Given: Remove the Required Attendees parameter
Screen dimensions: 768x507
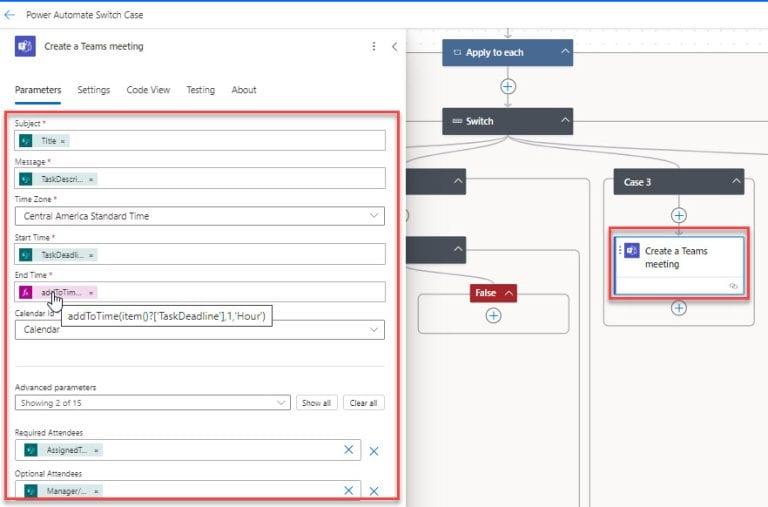Looking at the screenshot, I should [x=374, y=451].
